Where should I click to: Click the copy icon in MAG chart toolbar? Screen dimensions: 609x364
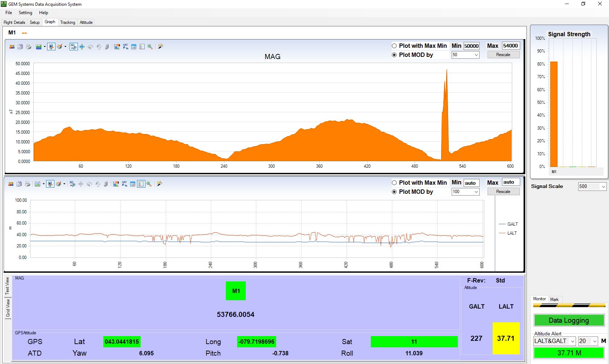pos(20,47)
